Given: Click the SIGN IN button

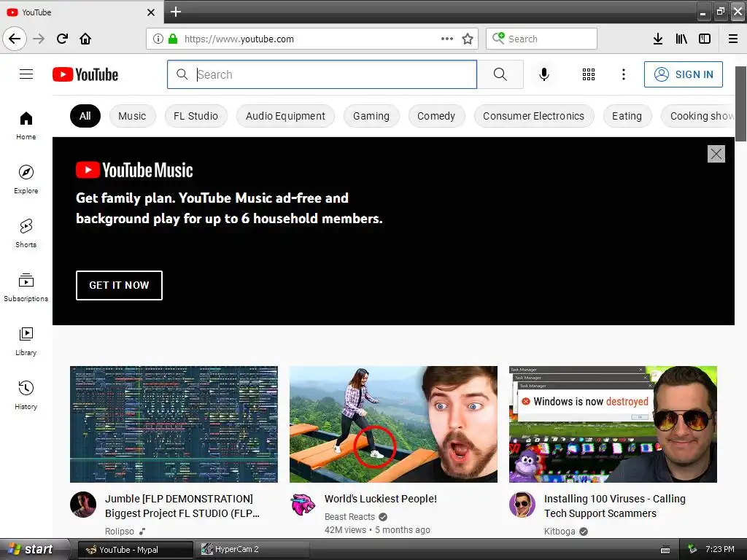Looking at the screenshot, I should pyautogui.click(x=683, y=74).
